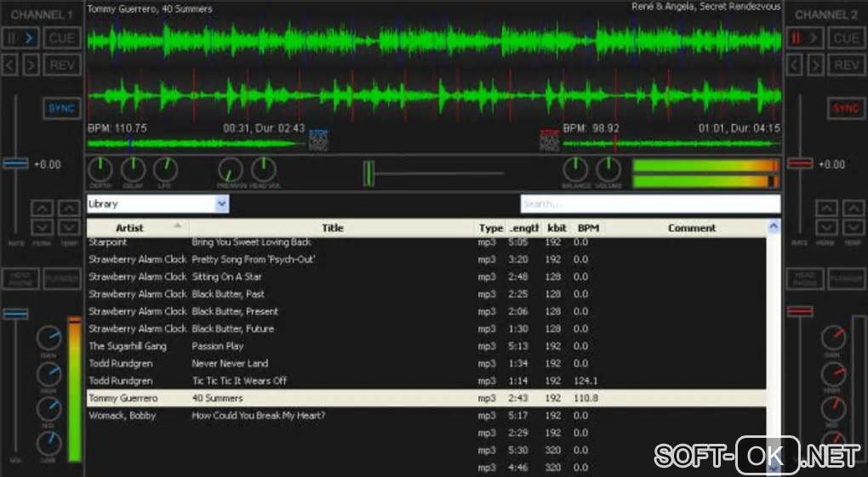868x477 pixels.
Task: Adjust the Channel 1 LOW EQ knob
Action: [49, 444]
